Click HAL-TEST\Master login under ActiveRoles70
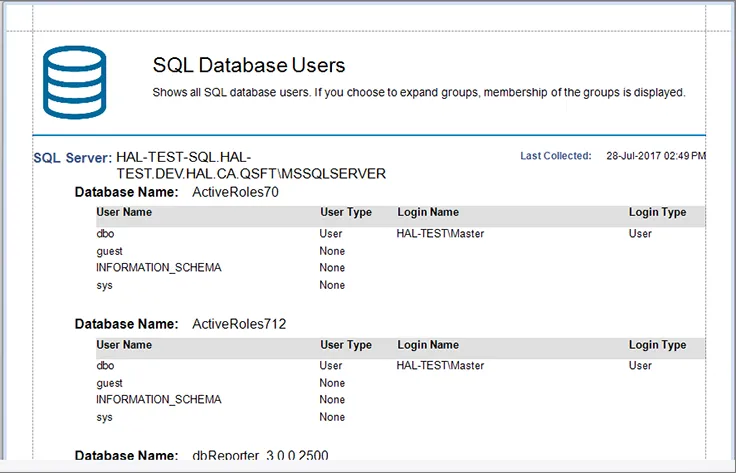 click(440, 234)
